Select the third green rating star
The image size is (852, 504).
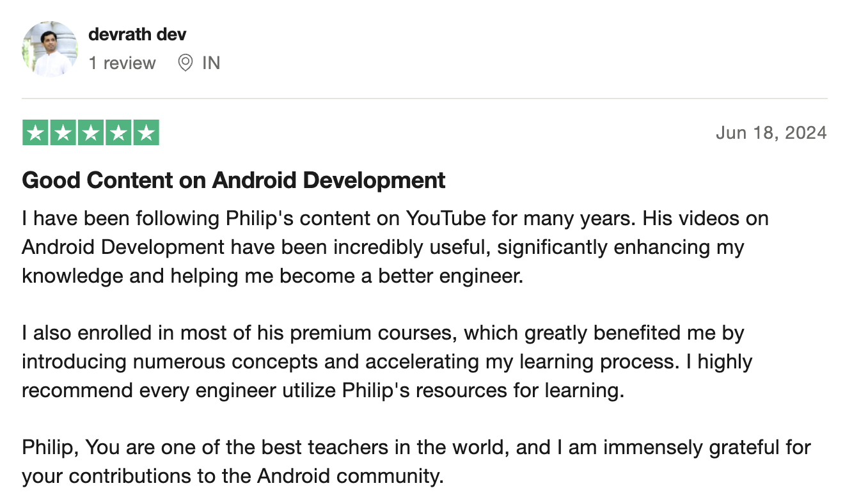point(91,133)
